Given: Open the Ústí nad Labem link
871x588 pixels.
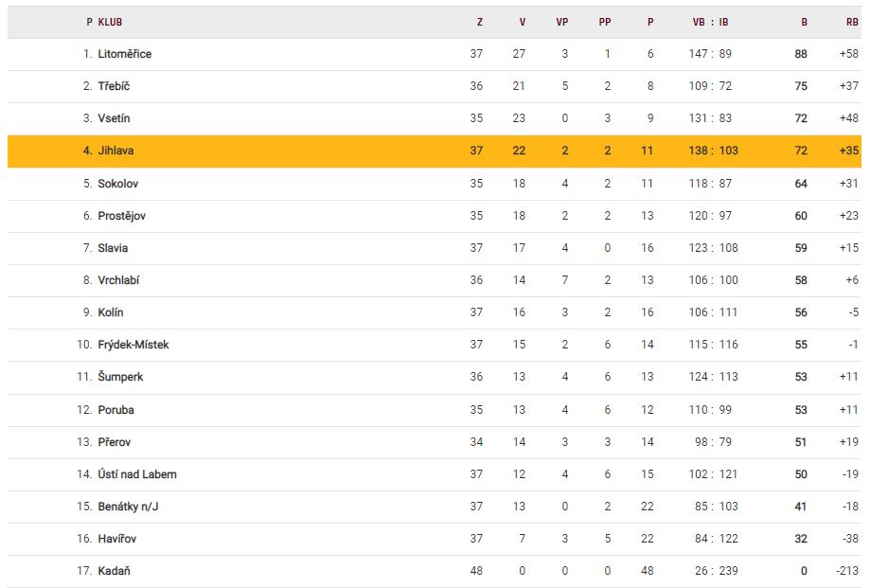Looking at the screenshot, I should click(x=136, y=474).
